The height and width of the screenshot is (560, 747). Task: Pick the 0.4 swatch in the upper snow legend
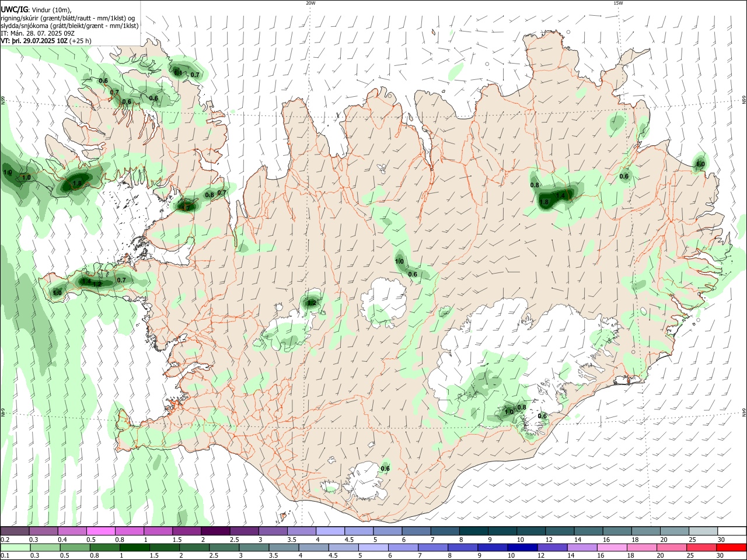[x=72, y=531]
